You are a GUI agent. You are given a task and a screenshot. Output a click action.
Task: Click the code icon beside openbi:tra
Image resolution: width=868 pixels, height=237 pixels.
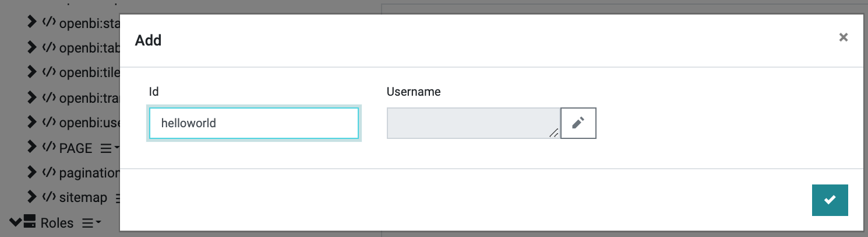coord(48,97)
